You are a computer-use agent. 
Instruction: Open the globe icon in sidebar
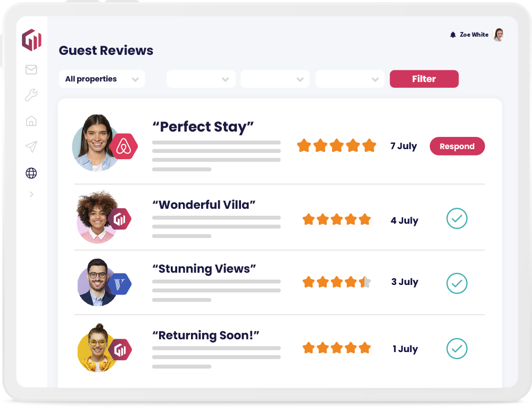point(31,173)
